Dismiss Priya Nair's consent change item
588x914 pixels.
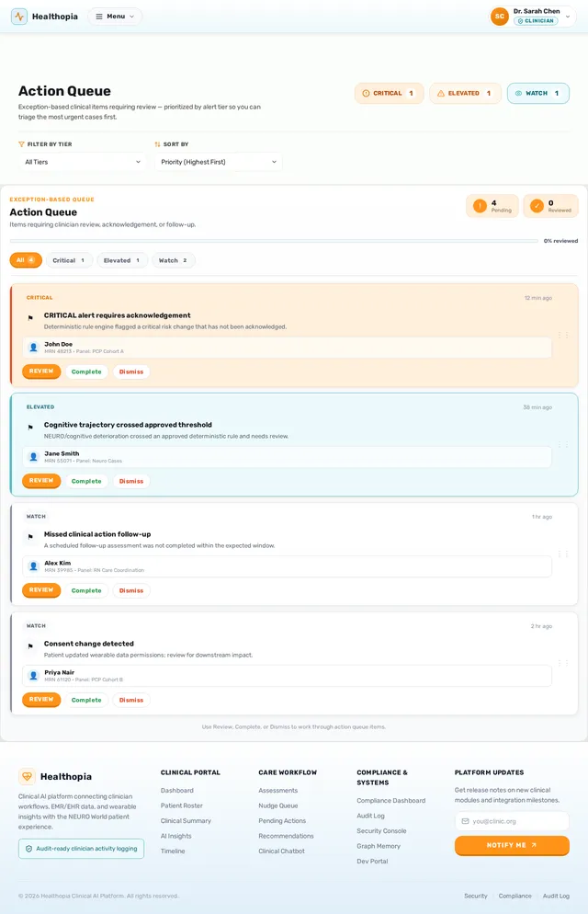131,700
